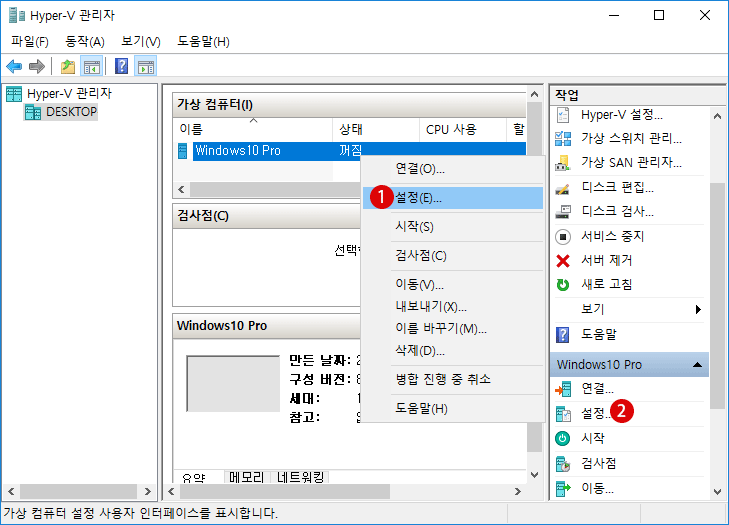729x525 pixels.
Task: Open the 파일(F) menu
Action: tap(30, 42)
